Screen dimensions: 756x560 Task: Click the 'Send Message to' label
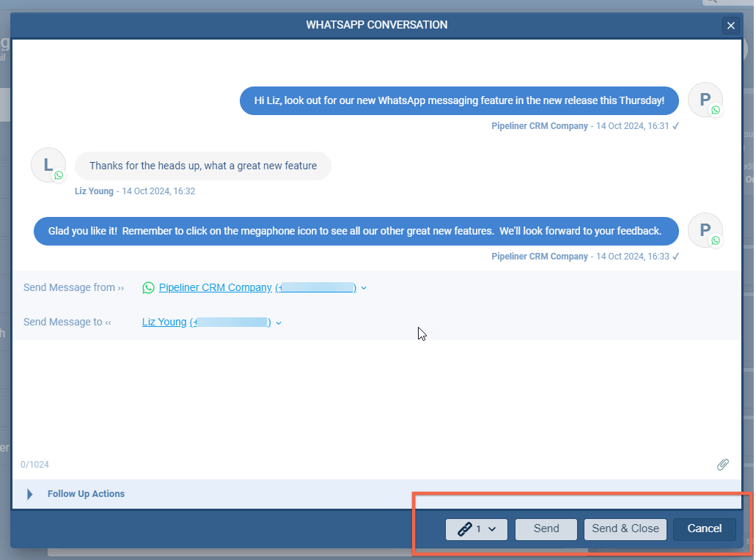tap(67, 322)
